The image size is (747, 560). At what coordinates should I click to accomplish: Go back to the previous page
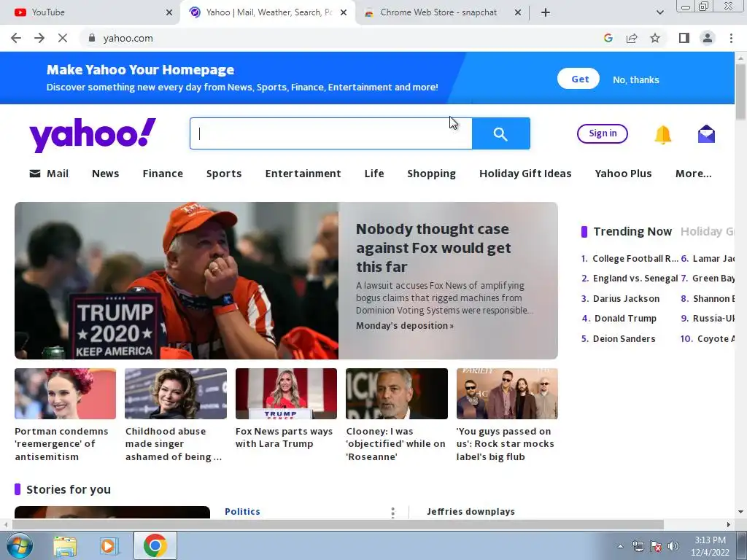click(x=16, y=38)
